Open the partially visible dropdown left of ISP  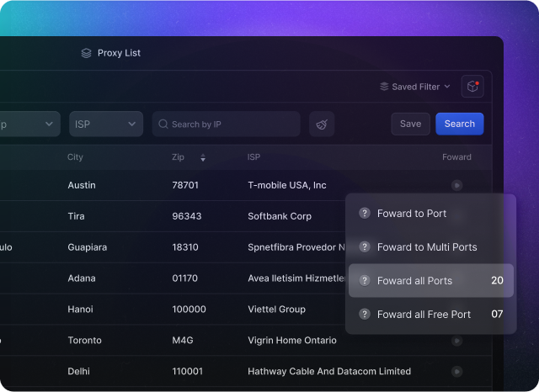click(29, 124)
